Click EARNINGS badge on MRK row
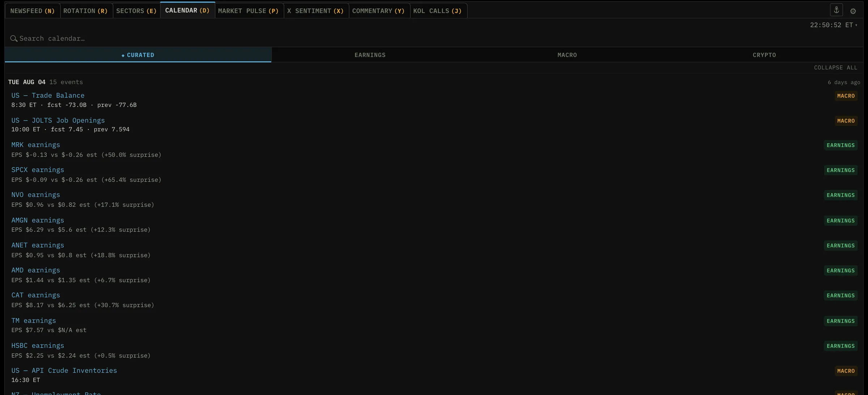Screen dimensions: 868x395 tap(841, 145)
